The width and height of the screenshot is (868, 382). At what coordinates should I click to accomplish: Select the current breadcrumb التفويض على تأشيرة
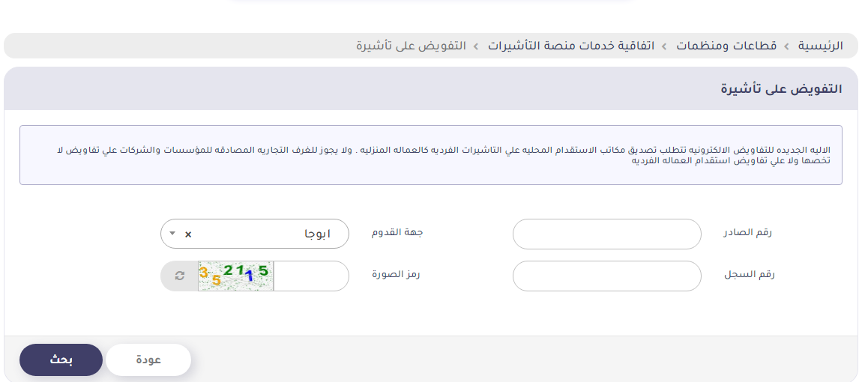[x=411, y=46]
